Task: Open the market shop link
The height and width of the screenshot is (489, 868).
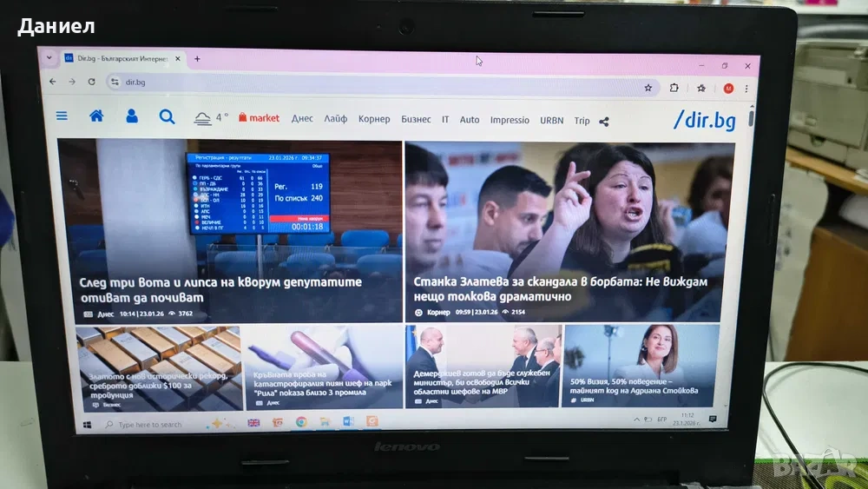Action: (260, 118)
